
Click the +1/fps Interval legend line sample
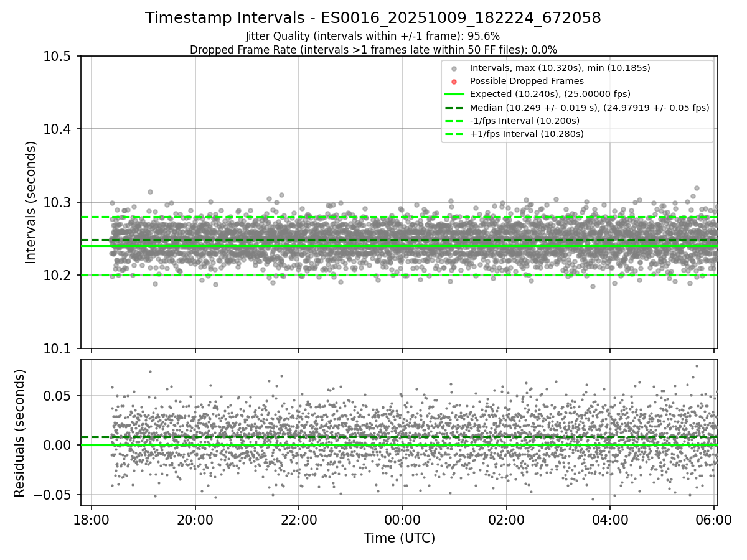pyautogui.click(x=454, y=134)
